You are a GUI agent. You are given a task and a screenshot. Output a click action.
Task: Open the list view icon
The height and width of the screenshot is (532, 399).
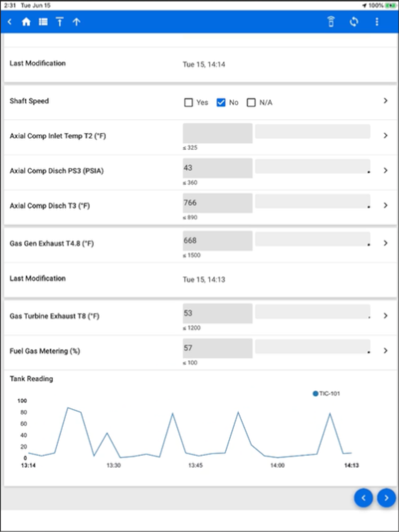(43, 22)
